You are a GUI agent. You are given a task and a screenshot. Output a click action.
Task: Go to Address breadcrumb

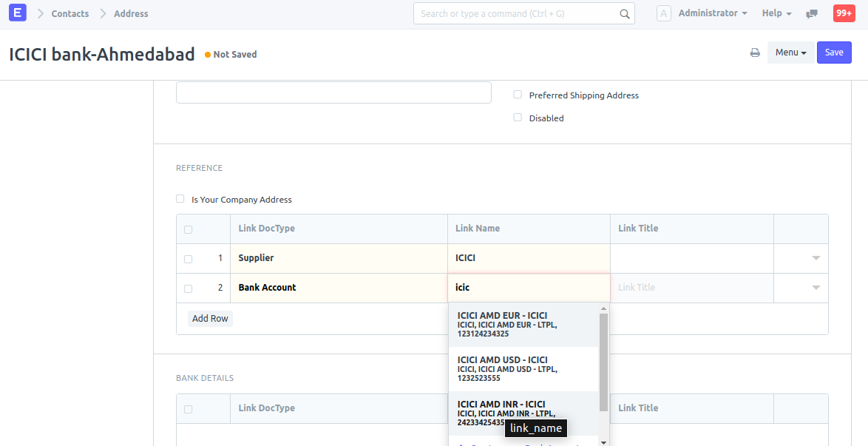point(131,14)
